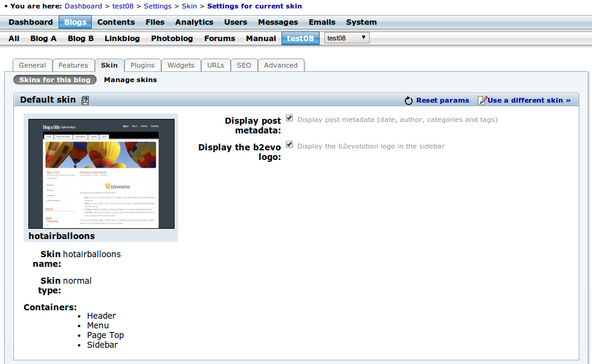The width and height of the screenshot is (592, 364).
Task: Go to the System menu
Action: click(x=361, y=22)
